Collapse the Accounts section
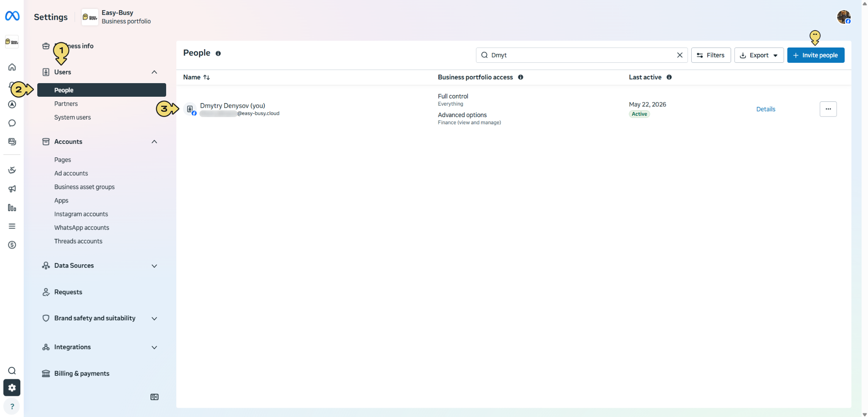Image resolution: width=868 pixels, height=417 pixels. (x=154, y=142)
